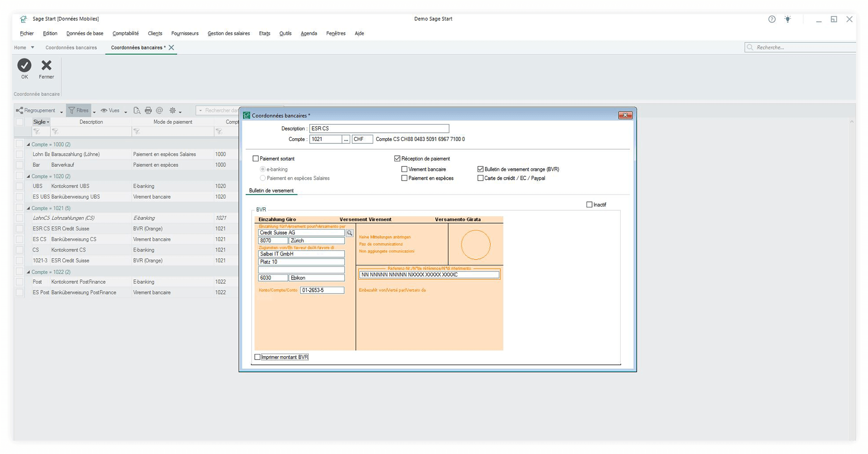Open print preview document icon
Viewport: 868px width, 454px height.
pyautogui.click(x=137, y=111)
